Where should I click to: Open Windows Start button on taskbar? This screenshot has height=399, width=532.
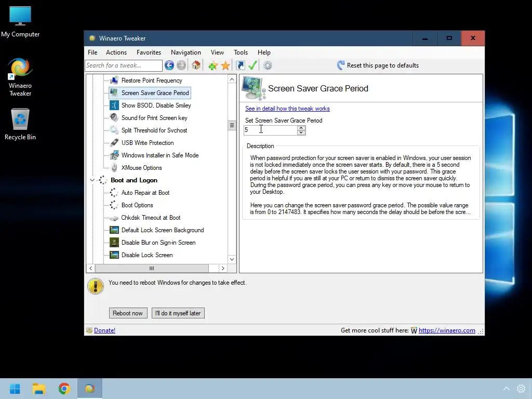coord(15,389)
